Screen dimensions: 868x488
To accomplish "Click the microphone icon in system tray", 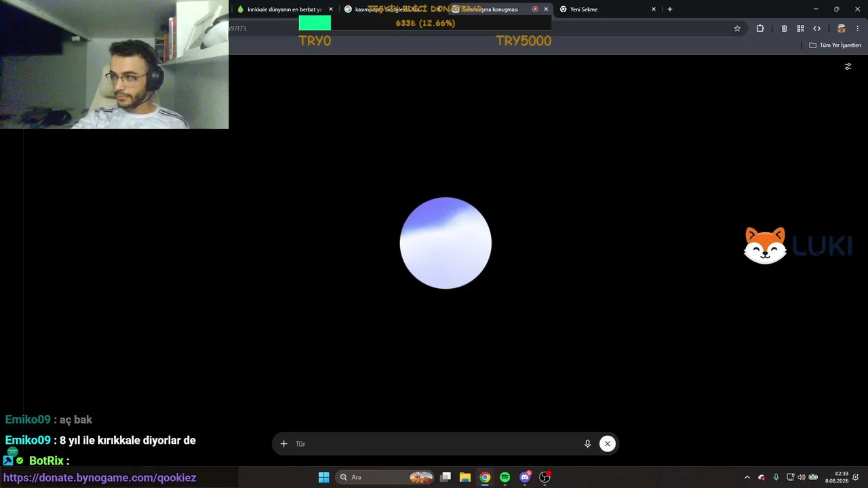I will tap(776, 477).
